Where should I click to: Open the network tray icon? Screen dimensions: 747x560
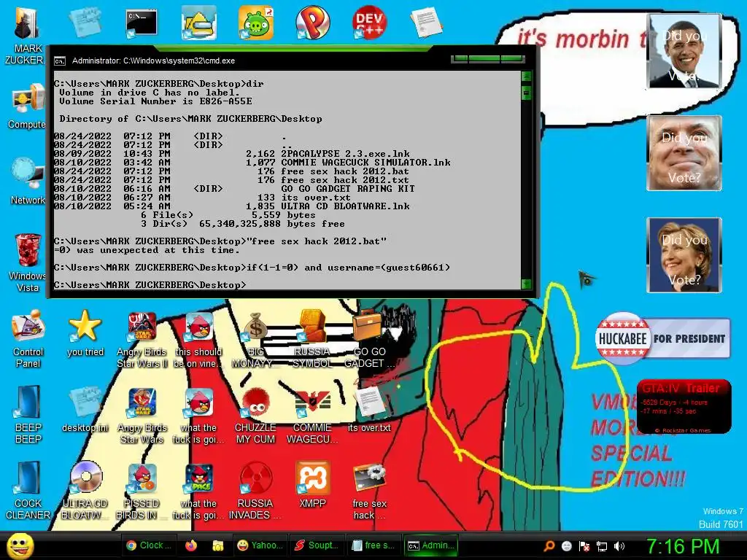(602, 545)
